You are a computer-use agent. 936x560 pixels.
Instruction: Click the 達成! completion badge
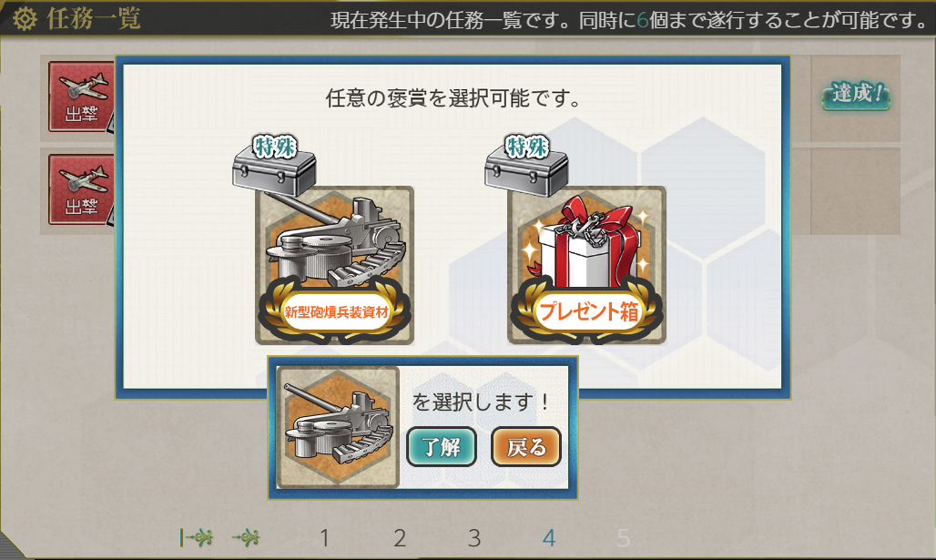click(856, 95)
